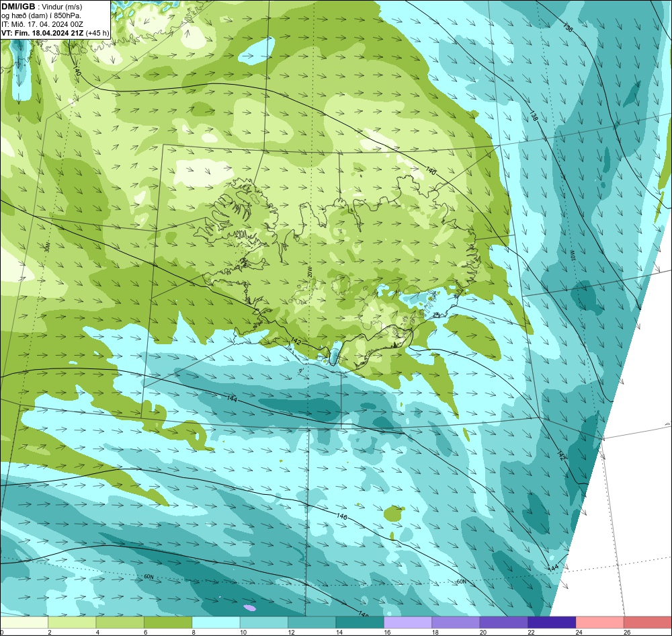Click the '136' height contour label
672x636 pixels.
click(567, 28)
